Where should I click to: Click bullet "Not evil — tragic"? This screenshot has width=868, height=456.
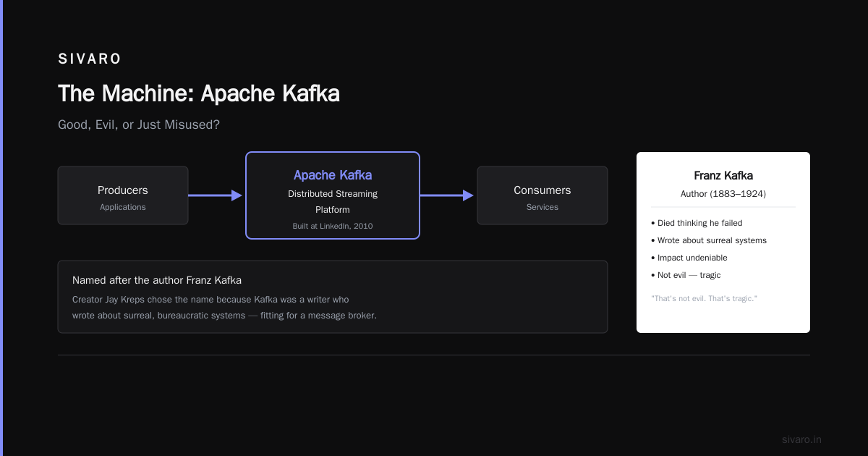point(686,275)
